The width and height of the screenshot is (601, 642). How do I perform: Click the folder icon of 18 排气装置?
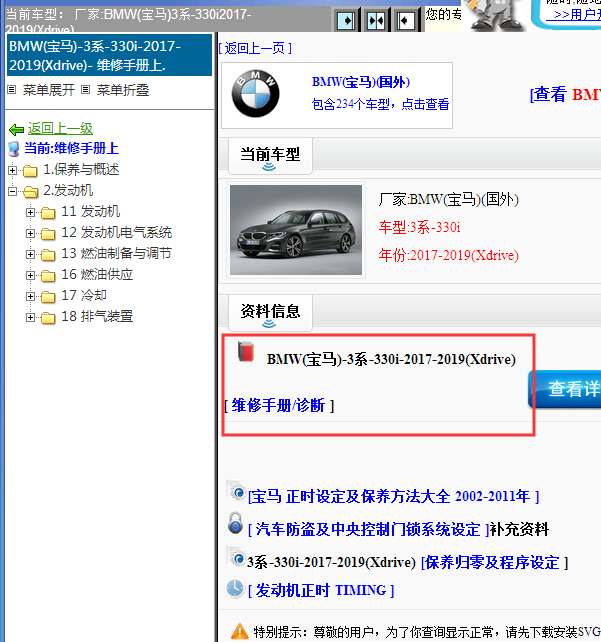[48, 317]
